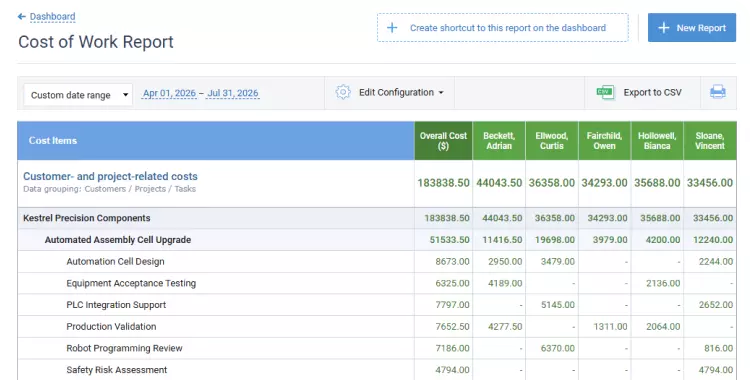Select the Robot Programming Review task
The image size is (750, 380).
pyautogui.click(x=124, y=348)
